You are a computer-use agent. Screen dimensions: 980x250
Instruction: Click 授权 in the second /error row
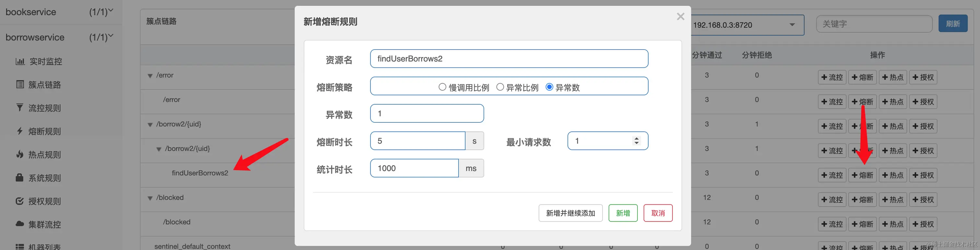point(923,102)
